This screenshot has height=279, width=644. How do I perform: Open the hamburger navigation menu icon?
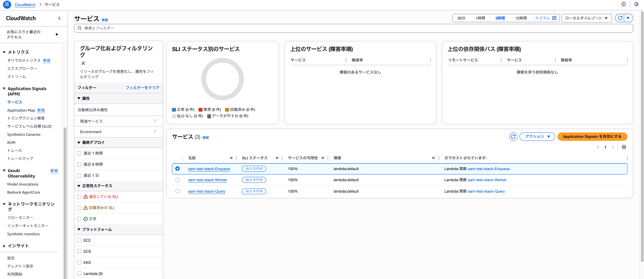7,5
